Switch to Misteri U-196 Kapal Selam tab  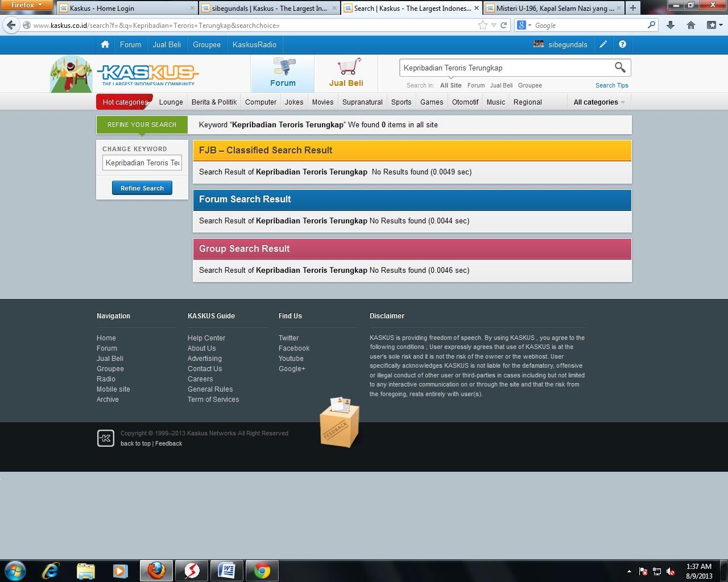553,8
